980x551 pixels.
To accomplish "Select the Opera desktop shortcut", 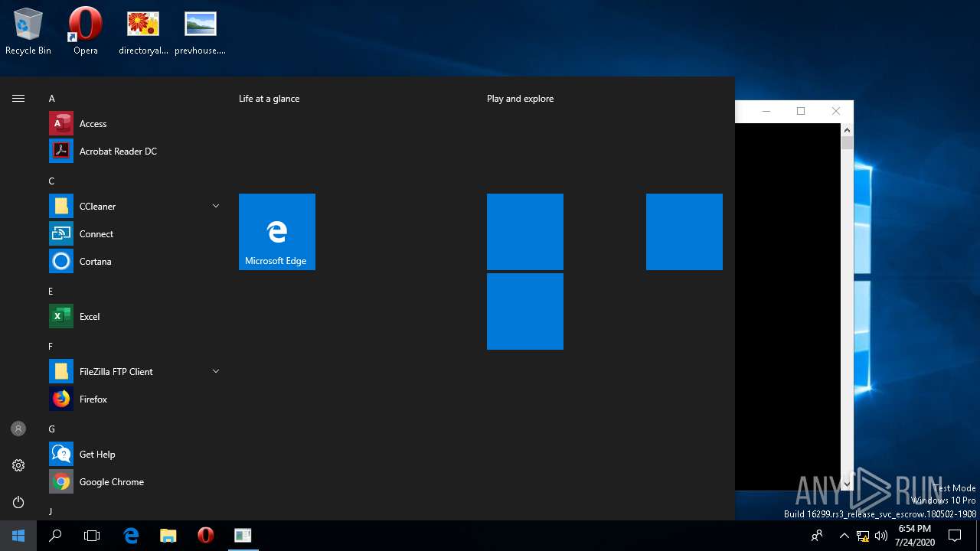I will (86, 32).
